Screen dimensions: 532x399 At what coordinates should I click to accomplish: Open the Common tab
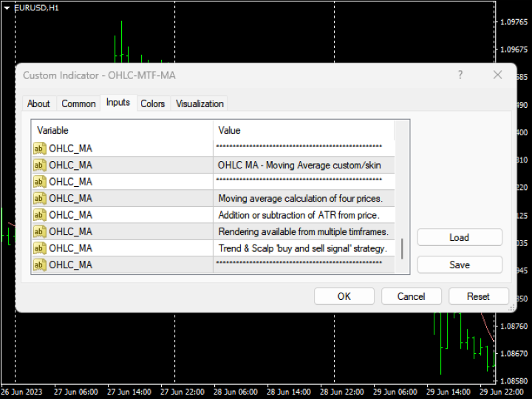(x=78, y=103)
